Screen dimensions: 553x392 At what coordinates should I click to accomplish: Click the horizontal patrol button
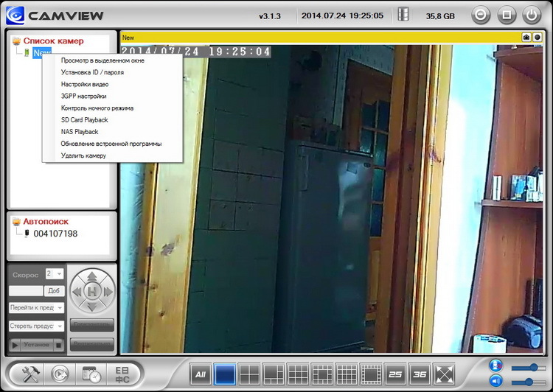point(92,325)
